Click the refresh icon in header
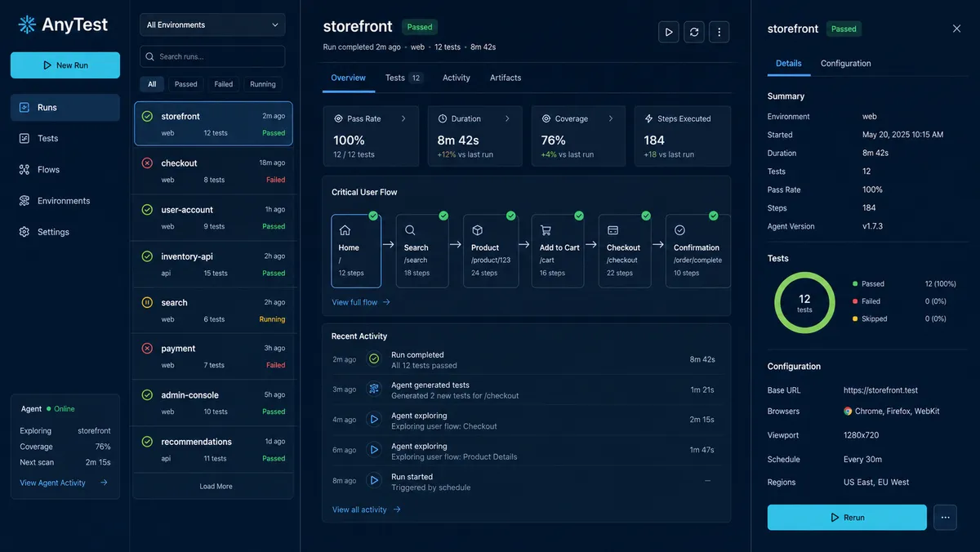Image resolution: width=980 pixels, height=552 pixels. pyautogui.click(x=694, y=32)
